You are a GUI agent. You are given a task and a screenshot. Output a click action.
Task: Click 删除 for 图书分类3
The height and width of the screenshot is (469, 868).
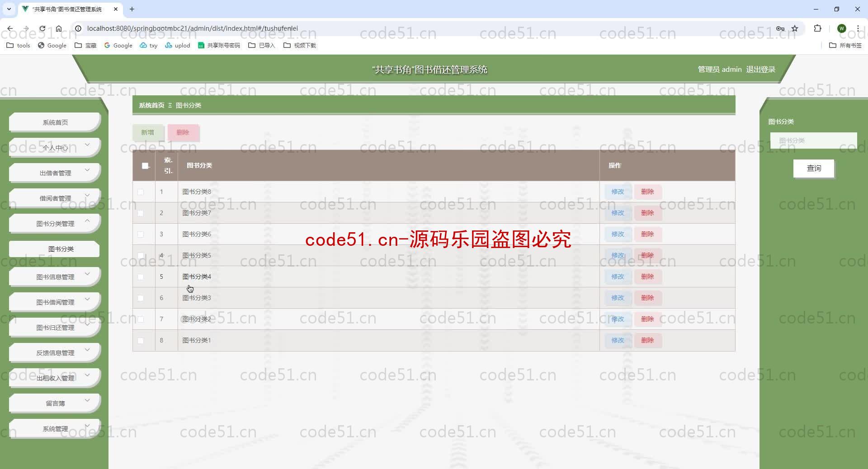pyautogui.click(x=647, y=298)
